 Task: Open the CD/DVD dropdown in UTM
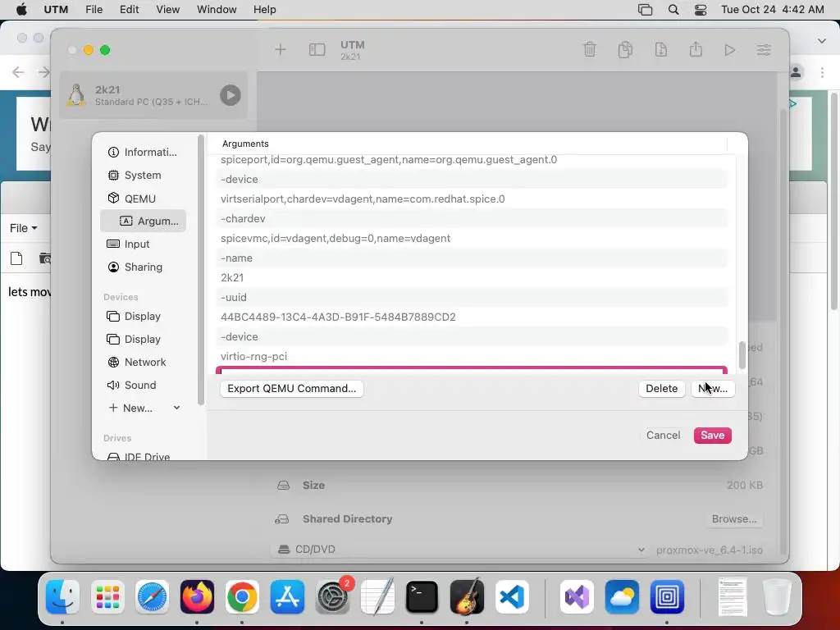tap(459, 550)
